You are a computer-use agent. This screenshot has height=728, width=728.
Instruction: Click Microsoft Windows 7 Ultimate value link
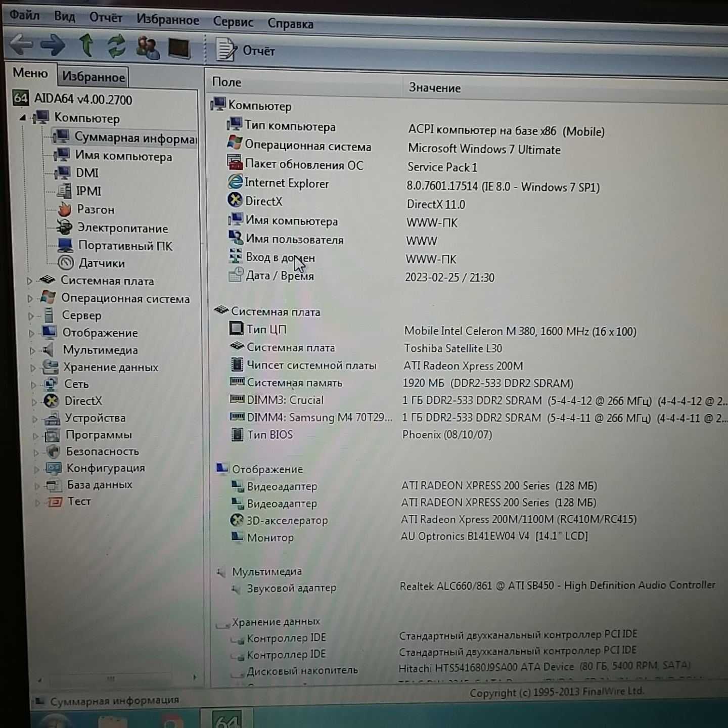point(484,150)
